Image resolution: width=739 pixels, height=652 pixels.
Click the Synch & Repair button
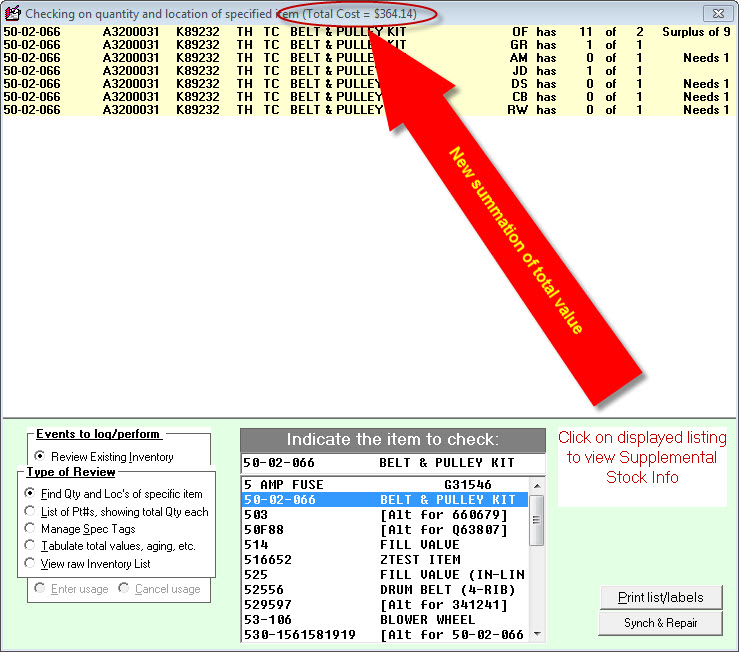660,623
